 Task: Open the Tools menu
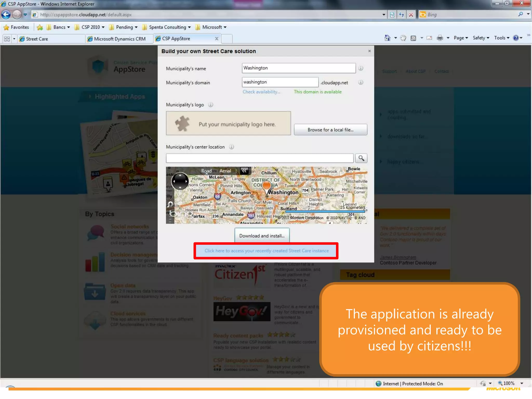502,38
